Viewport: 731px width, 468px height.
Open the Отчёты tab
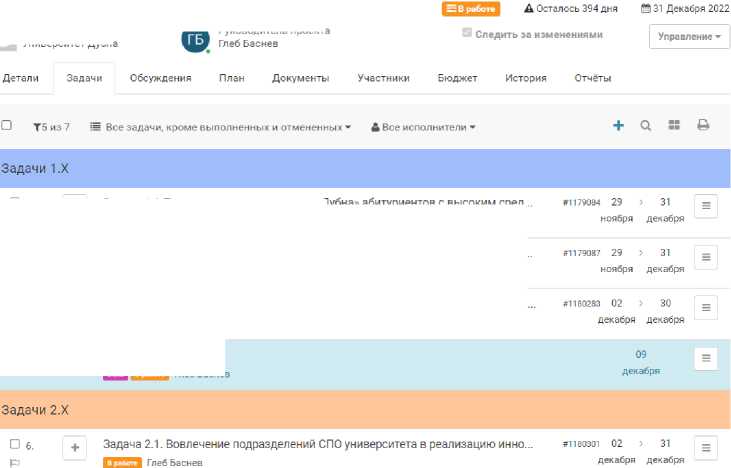click(x=593, y=78)
